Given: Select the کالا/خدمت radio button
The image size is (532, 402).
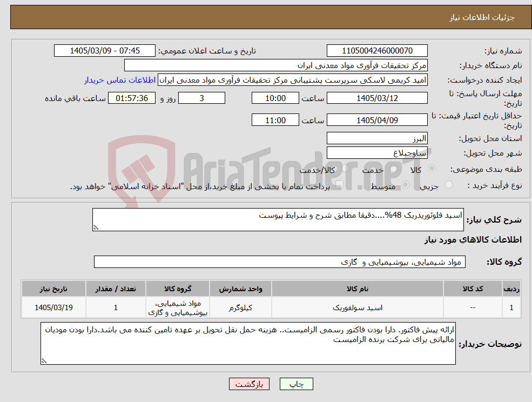Looking at the screenshot, I should click(345, 169).
